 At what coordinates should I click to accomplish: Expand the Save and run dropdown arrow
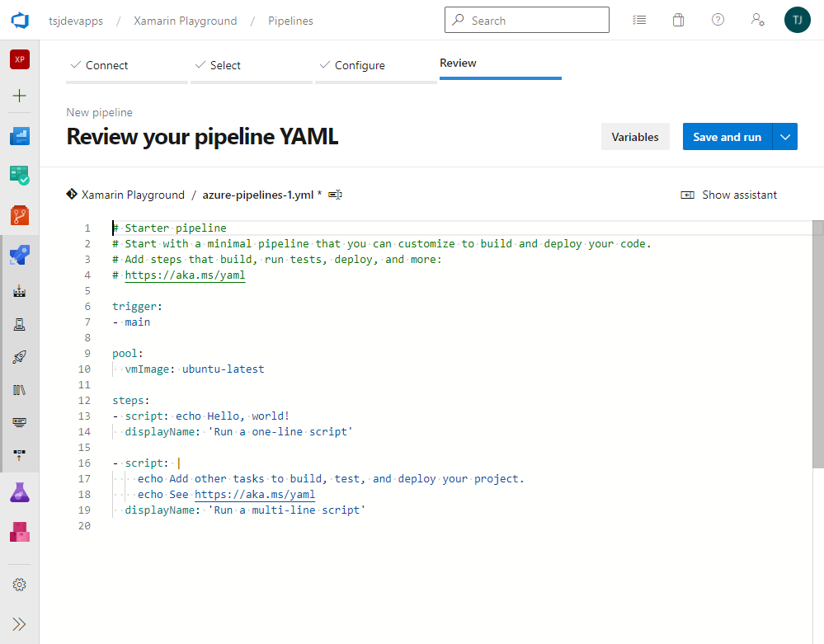[785, 137]
